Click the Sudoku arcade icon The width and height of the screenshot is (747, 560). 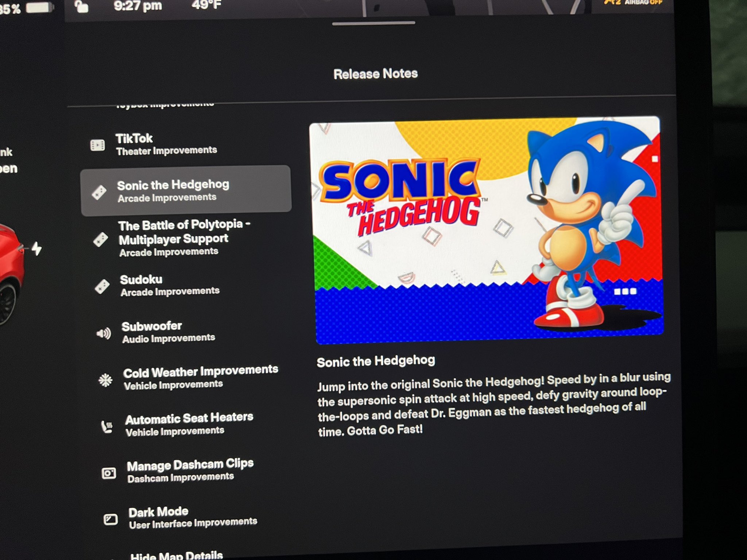coord(102,287)
